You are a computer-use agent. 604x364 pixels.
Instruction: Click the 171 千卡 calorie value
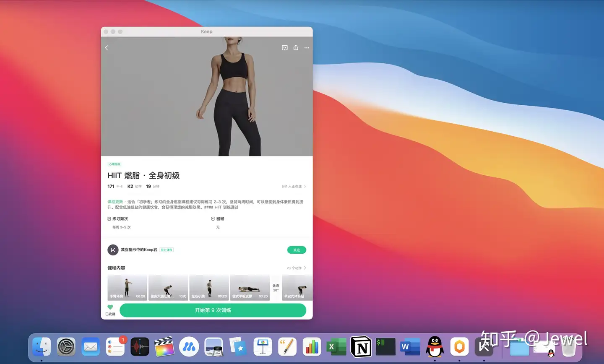pos(115,187)
